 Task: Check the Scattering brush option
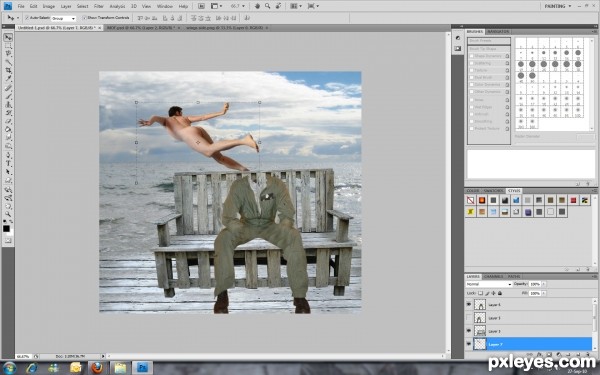click(x=472, y=63)
